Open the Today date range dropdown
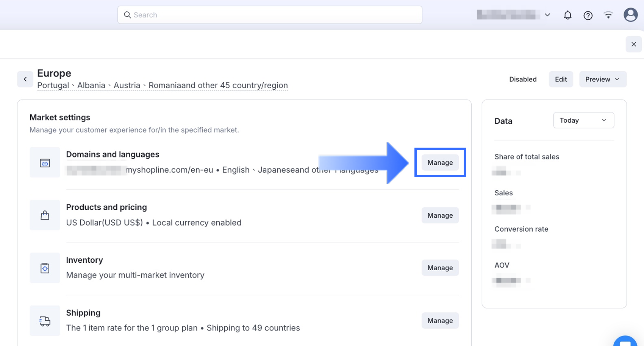The height and width of the screenshot is (346, 644). tap(583, 120)
